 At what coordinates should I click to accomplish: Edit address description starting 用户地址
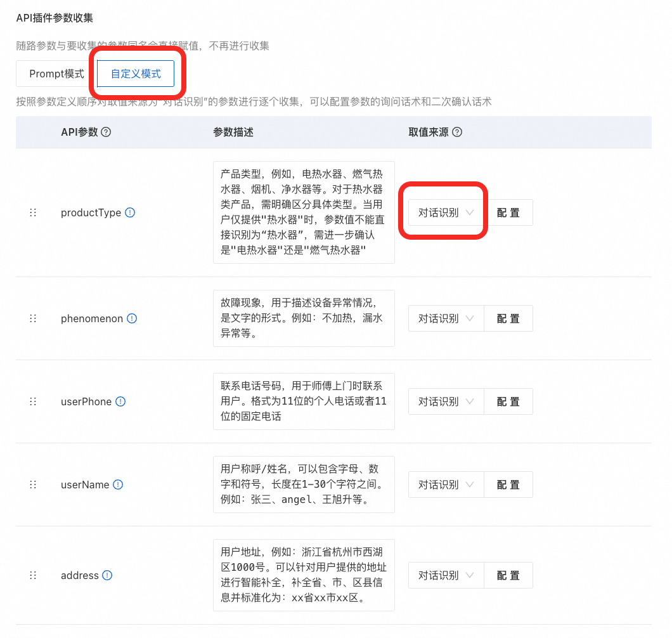point(304,575)
